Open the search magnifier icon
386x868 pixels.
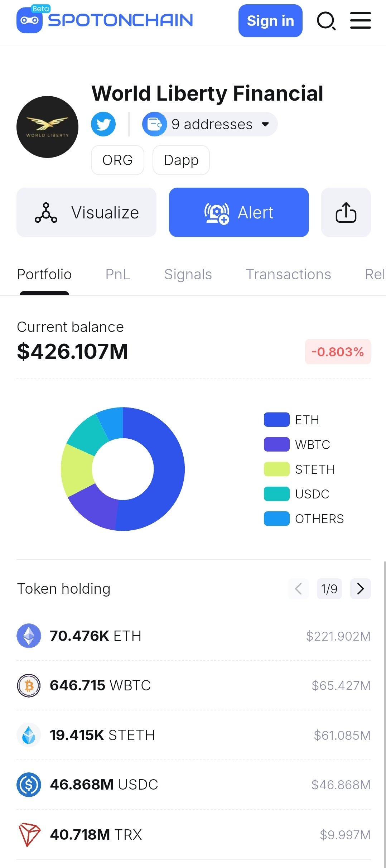pyautogui.click(x=326, y=21)
